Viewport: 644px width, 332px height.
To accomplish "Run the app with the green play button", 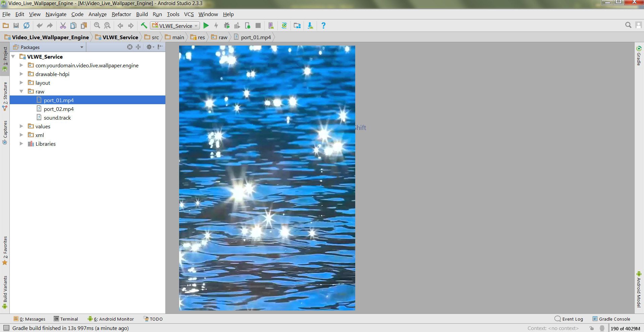I will [x=206, y=25].
